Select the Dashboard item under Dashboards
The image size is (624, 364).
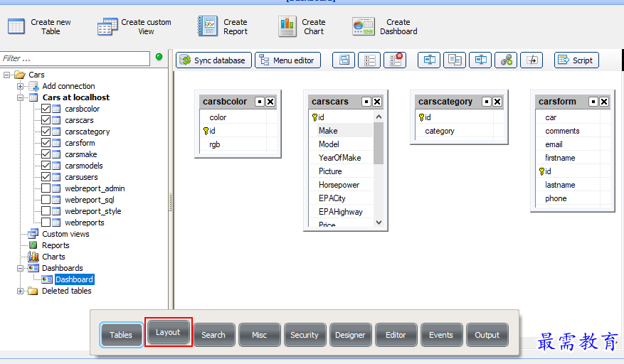[x=74, y=279]
